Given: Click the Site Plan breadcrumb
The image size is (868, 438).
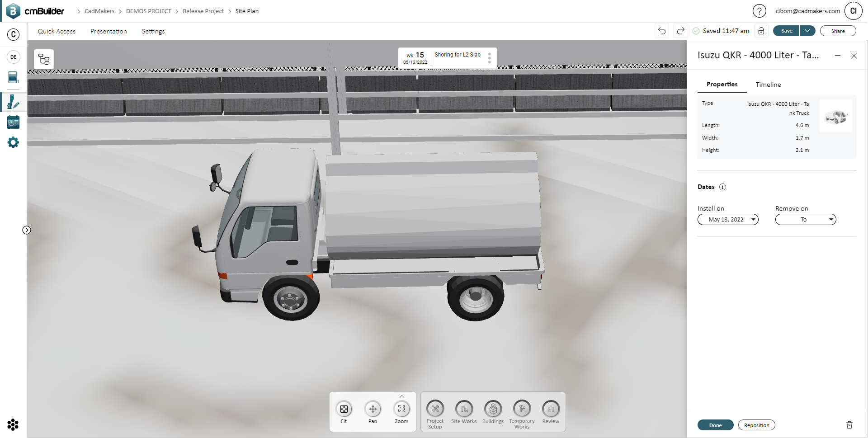Looking at the screenshot, I should point(247,11).
